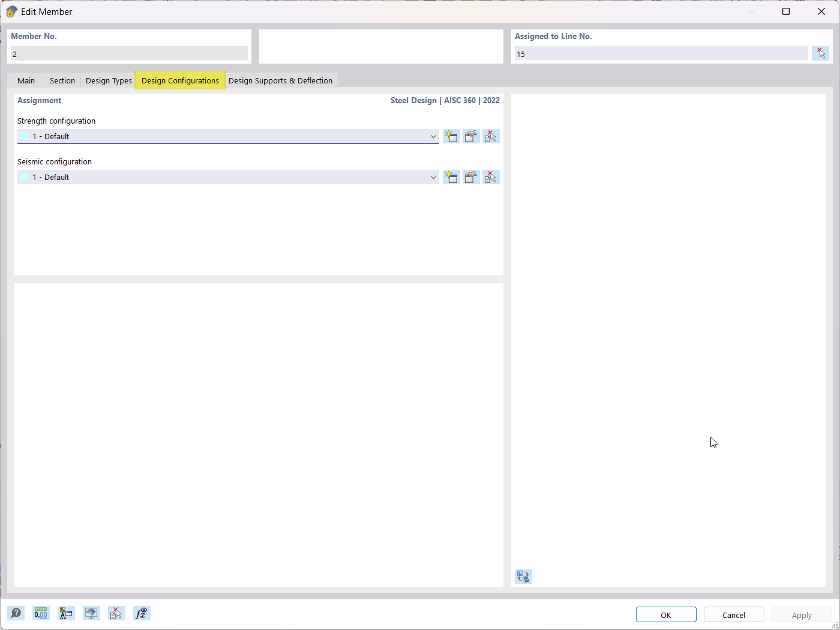Open the Strength configuration dropdown
The width and height of the screenshot is (840, 630).
(x=433, y=136)
